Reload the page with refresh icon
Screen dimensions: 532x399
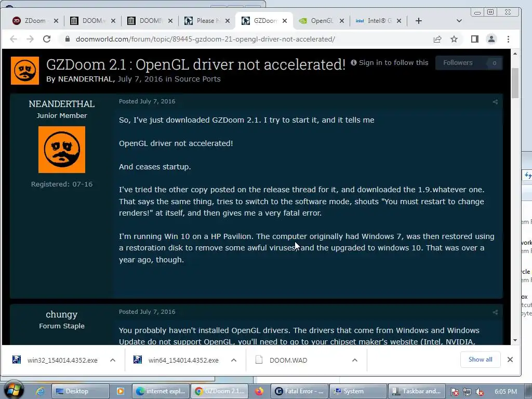[47, 39]
